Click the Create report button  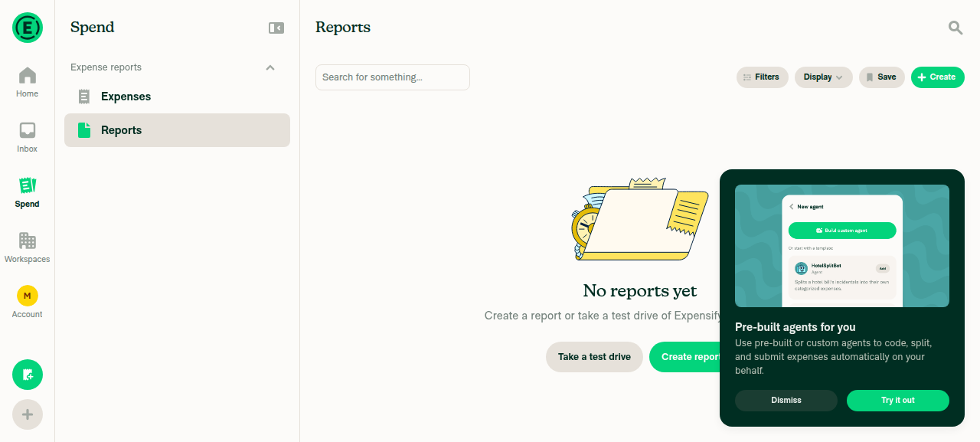(685, 357)
